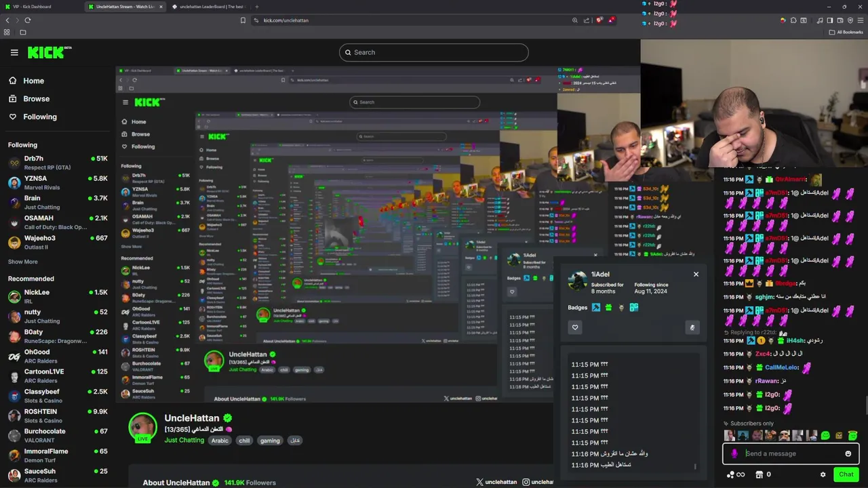Go to Home in Kick sidebar
The width and height of the screenshot is (868, 488).
(26, 81)
